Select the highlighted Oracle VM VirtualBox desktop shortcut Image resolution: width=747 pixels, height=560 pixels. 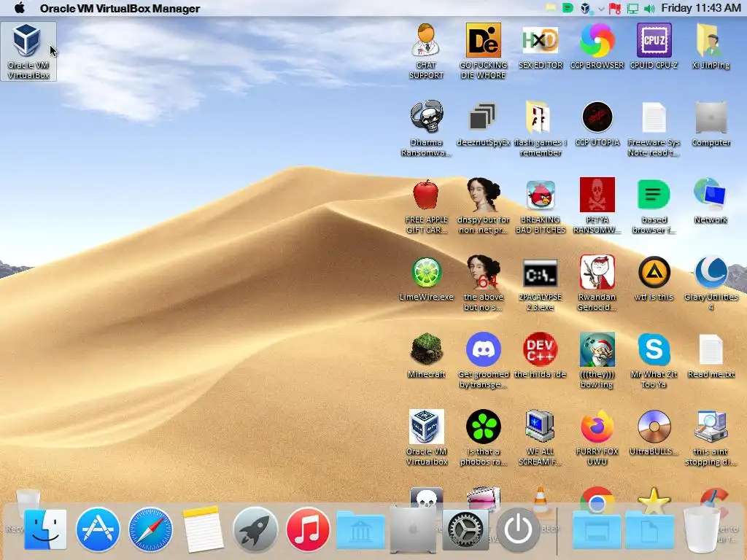tap(28, 52)
